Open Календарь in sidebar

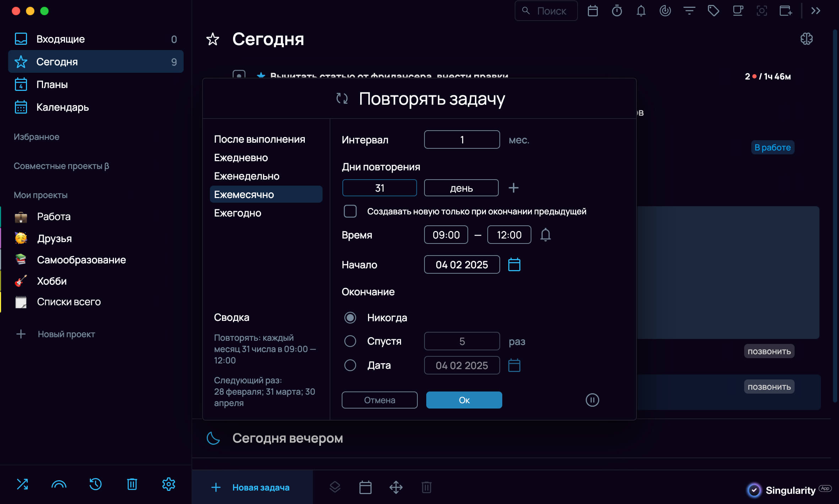[x=96, y=107]
